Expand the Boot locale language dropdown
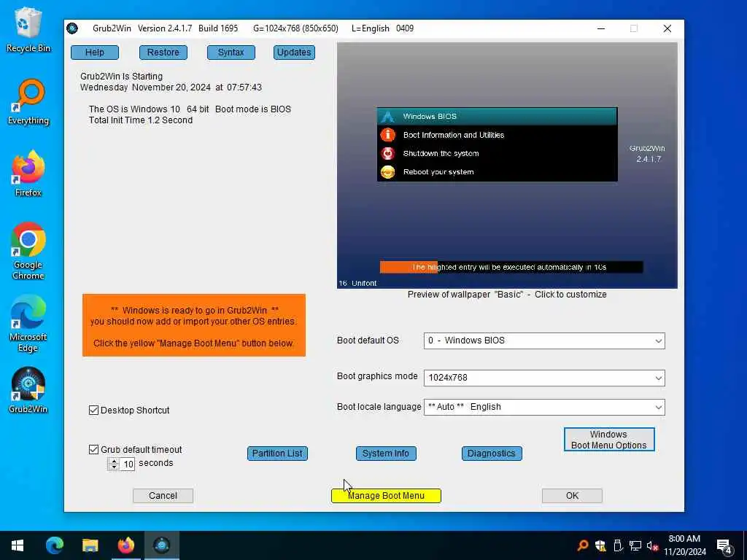Image resolution: width=747 pixels, height=560 pixels. coord(659,407)
